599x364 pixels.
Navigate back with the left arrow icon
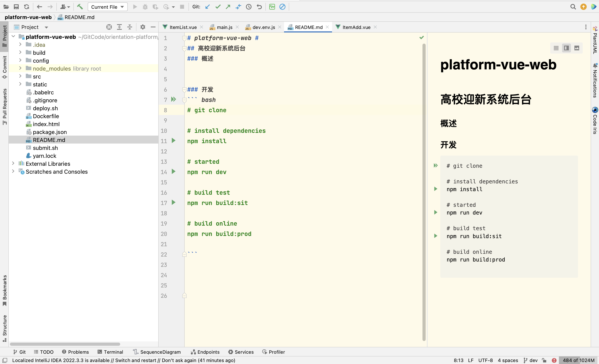39,7
